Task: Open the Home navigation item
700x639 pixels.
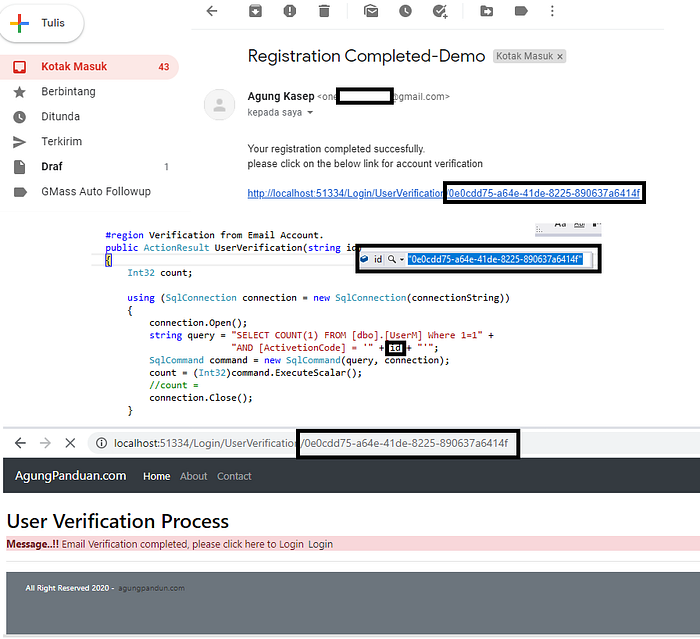Action: pyautogui.click(x=157, y=476)
